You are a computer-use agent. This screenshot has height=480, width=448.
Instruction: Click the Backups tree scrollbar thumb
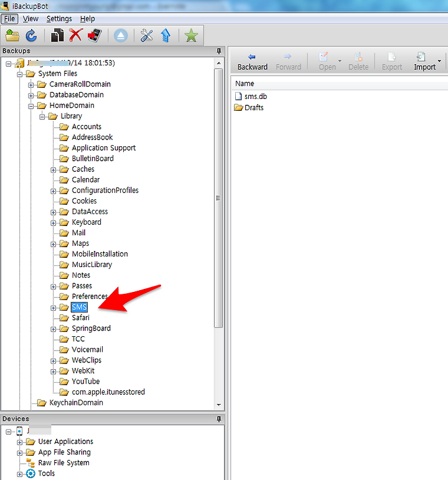[x=218, y=198]
